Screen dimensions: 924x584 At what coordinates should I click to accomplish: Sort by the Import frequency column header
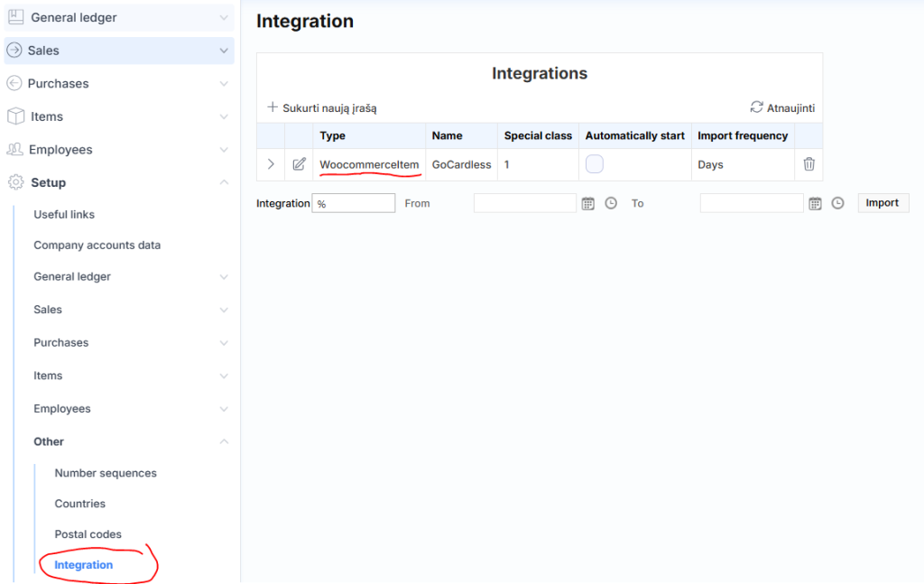coord(743,135)
